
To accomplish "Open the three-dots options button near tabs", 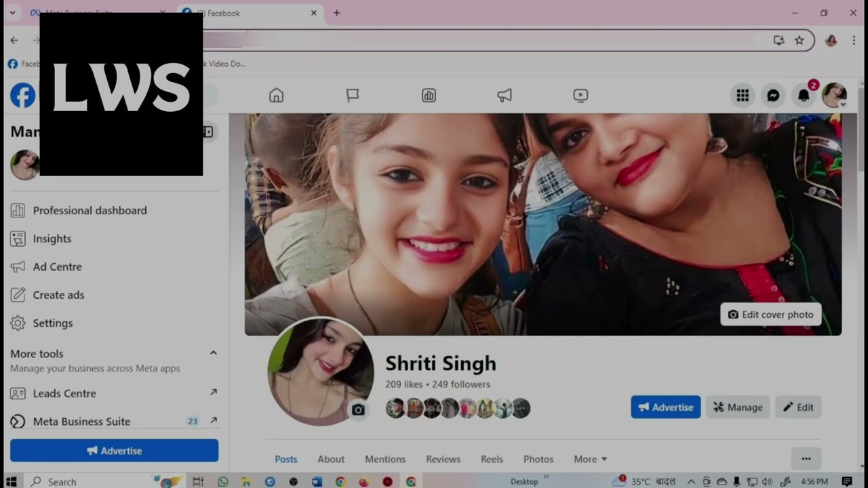I will pyautogui.click(x=806, y=459).
